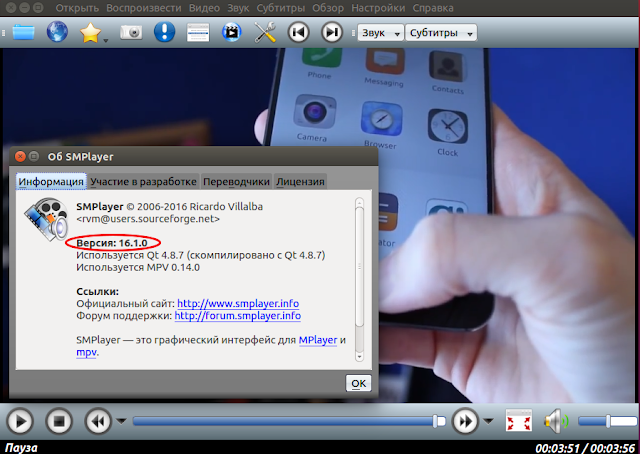The height and width of the screenshot is (454, 640).
Task: Open the Звук menu in menu bar
Action: tap(238, 8)
